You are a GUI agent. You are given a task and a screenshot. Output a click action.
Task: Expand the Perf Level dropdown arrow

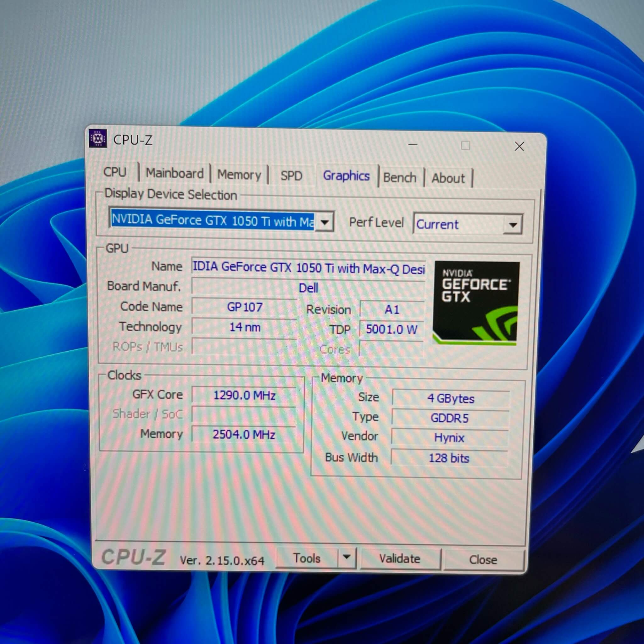click(x=513, y=225)
